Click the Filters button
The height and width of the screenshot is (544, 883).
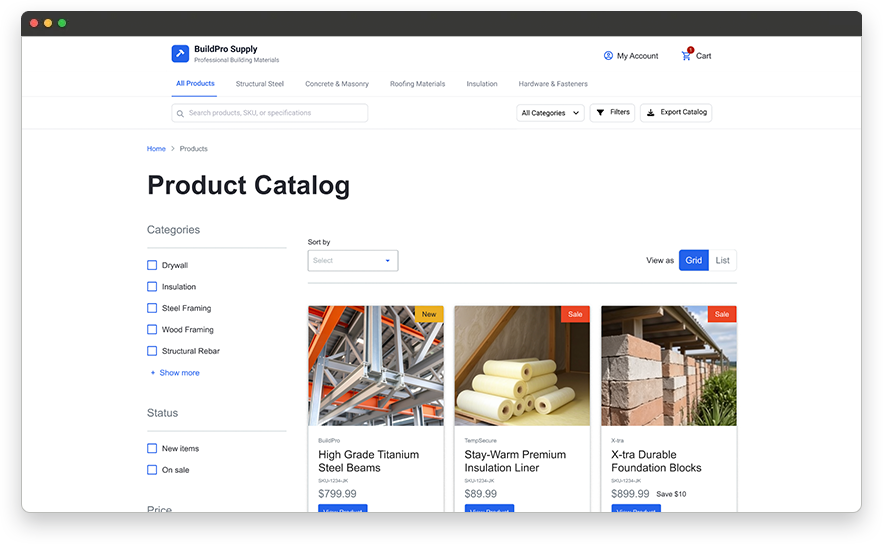coord(613,113)
